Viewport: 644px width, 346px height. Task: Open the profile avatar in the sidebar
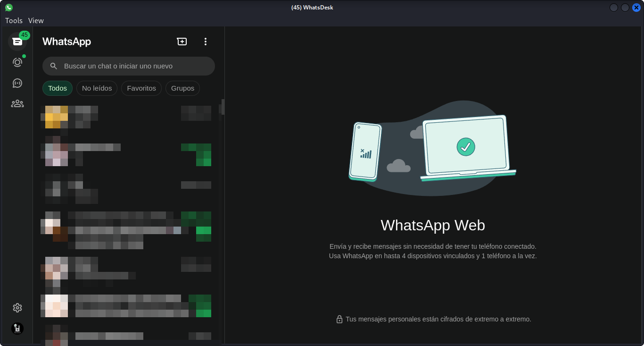pyautogui.click(x=17, y=329)
